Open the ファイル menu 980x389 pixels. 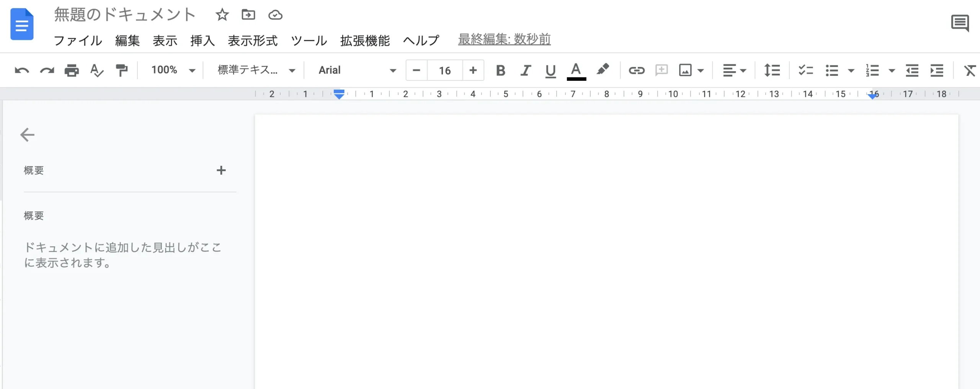pyautogui.click(x=78, y=40)
